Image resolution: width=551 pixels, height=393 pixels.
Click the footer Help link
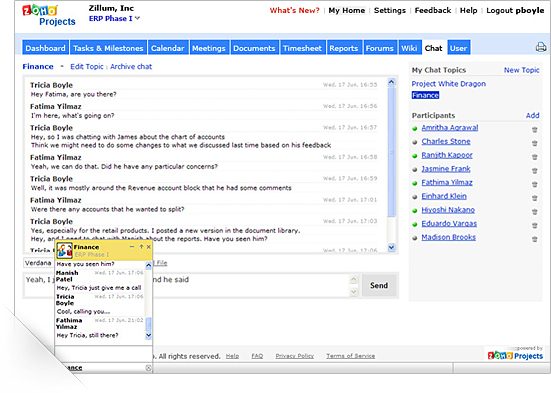click(232, 356)
